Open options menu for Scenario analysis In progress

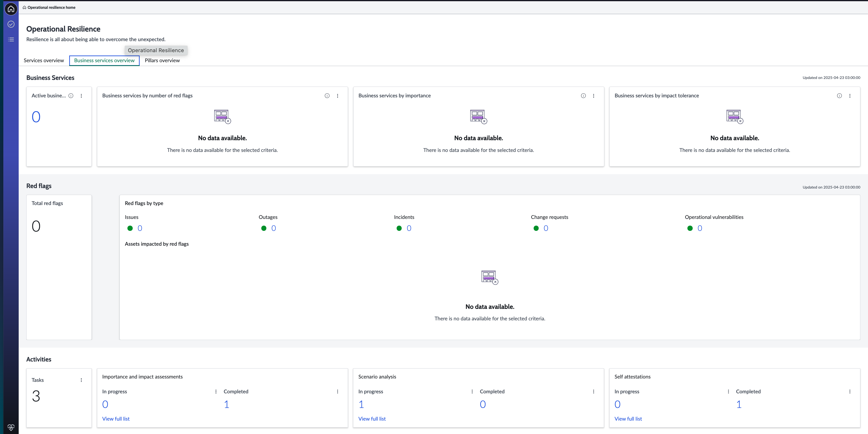[472, 392]
